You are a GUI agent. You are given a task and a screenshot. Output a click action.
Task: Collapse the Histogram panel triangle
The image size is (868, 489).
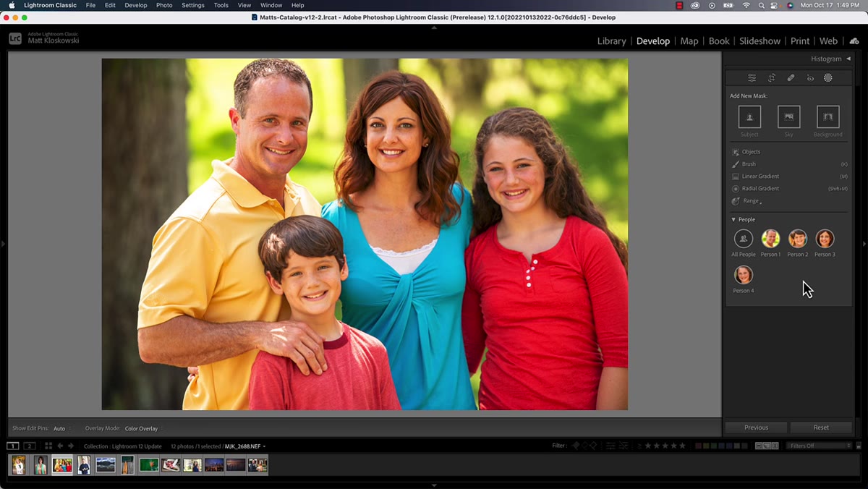coord(848,59)
